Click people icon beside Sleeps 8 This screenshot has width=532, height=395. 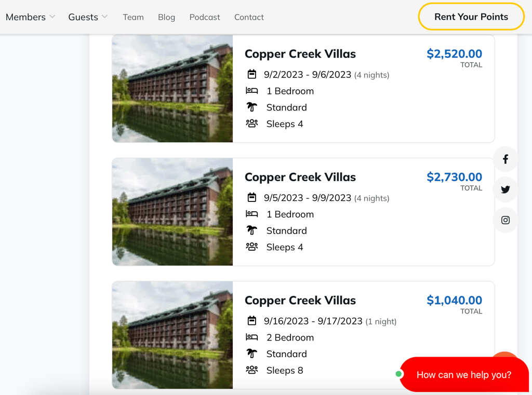(x=252, y=370)
